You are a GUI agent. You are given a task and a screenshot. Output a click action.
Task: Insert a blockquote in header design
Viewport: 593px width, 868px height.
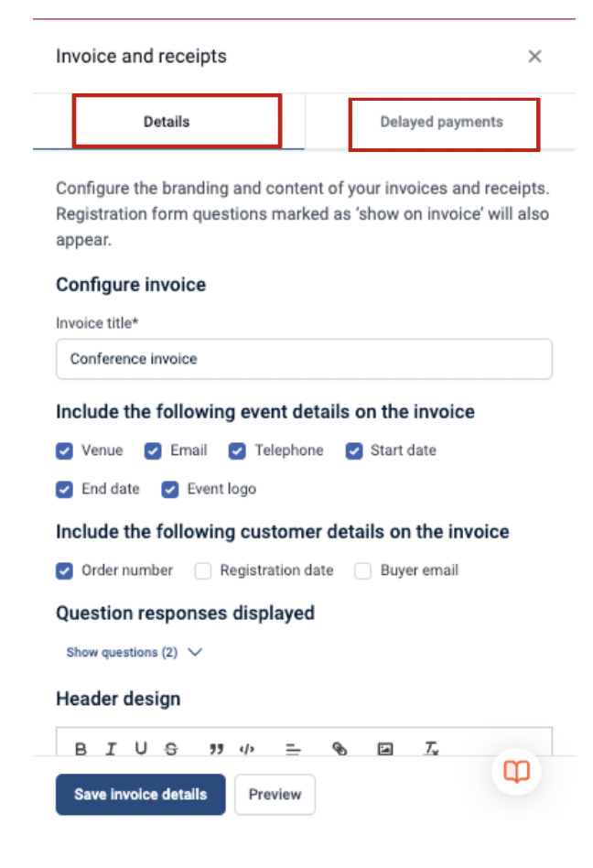(x=216, y=748)
